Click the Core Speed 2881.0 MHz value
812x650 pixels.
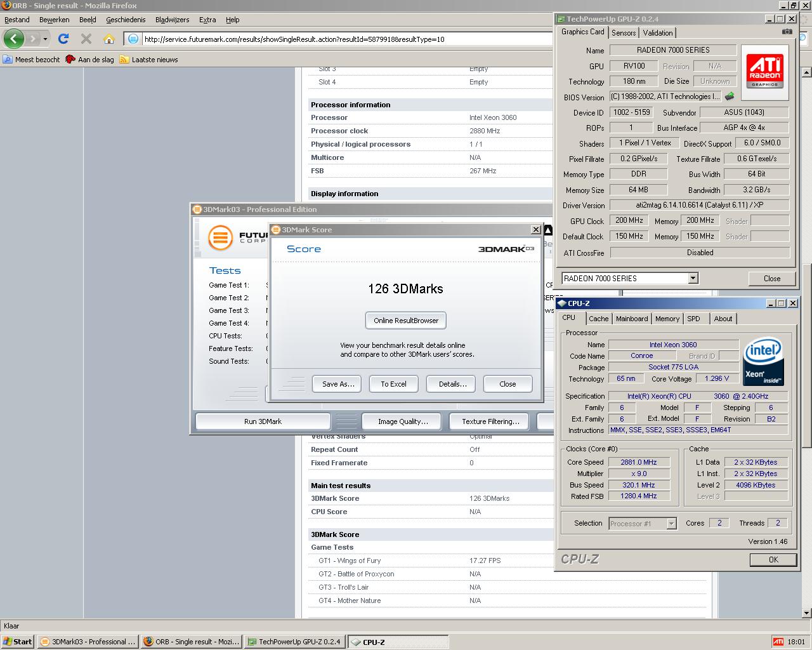(638, 462)
